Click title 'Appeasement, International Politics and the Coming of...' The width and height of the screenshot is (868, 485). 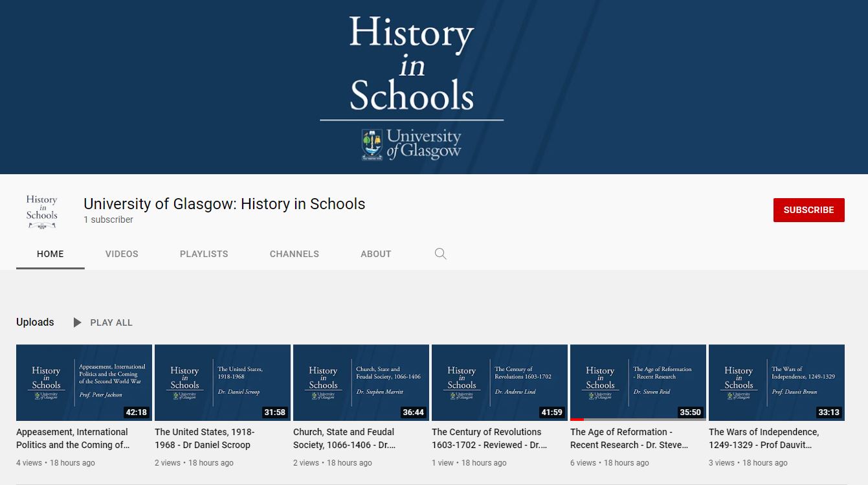click(73, 438)
